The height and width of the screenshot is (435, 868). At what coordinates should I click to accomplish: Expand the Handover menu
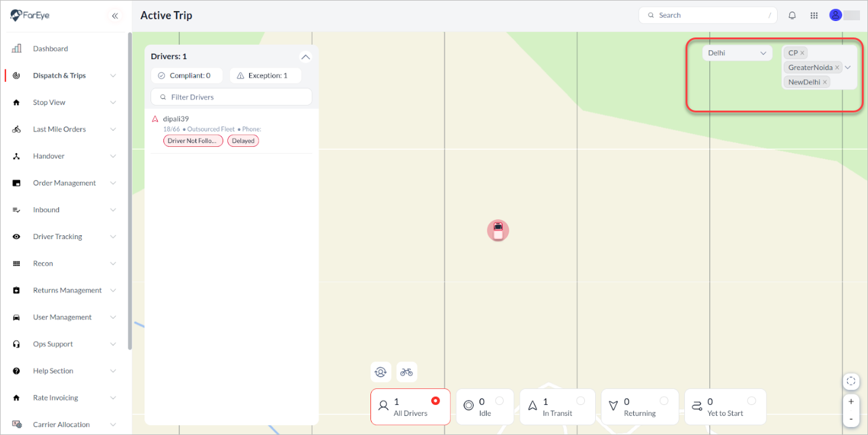(x=113, y=156)
